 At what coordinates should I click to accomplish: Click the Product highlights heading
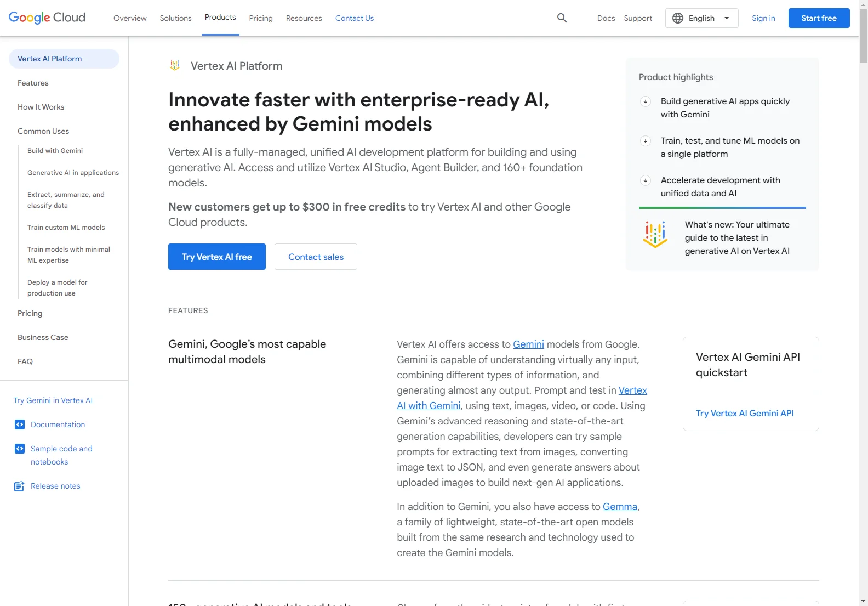click(676, 77)
